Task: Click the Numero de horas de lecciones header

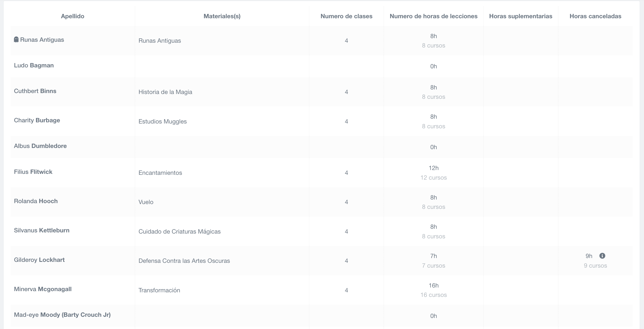Action: click(x=433, y=16)
